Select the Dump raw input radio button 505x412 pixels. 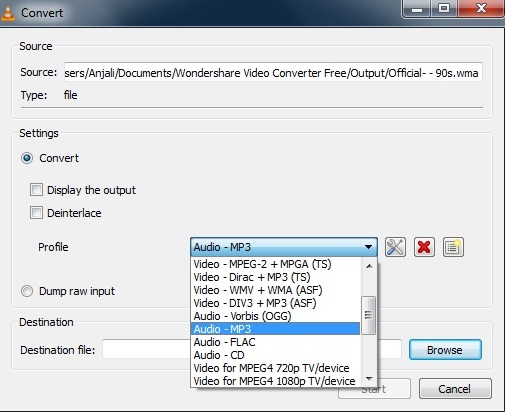27,291
